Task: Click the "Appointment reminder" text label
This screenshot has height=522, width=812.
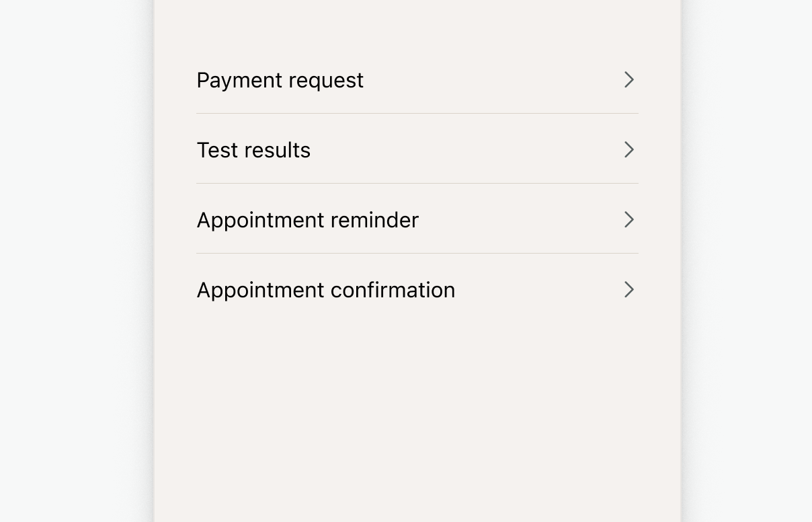Action: pos(307,220)
